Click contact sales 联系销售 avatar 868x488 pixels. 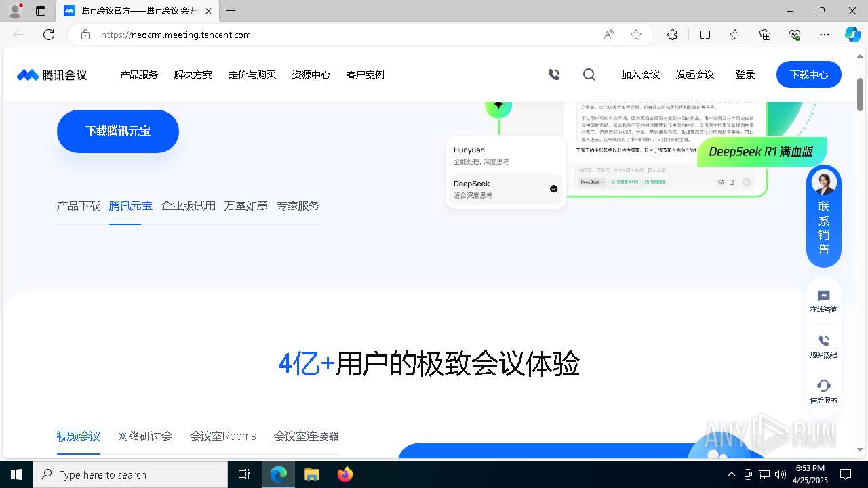point(824,183)
